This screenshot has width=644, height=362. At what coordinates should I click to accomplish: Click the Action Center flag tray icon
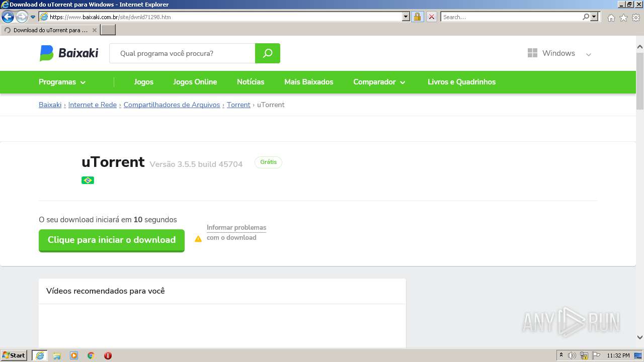pos(596,355)
